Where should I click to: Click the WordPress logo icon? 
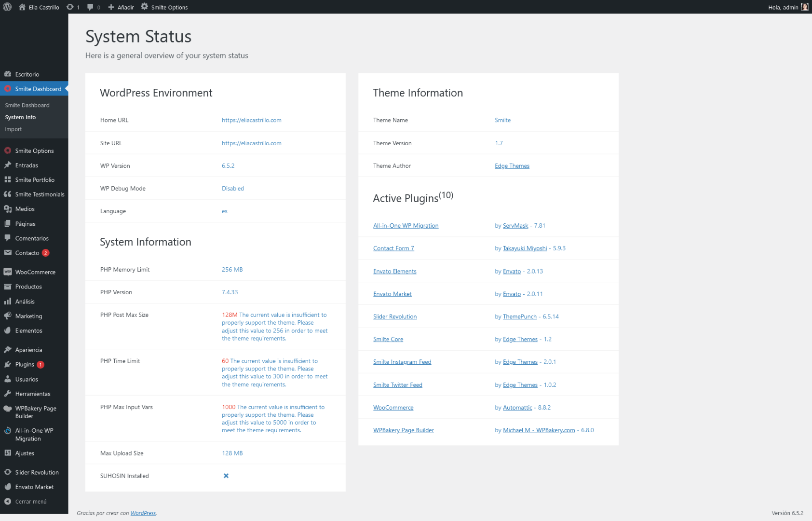[x=7, y=7]
